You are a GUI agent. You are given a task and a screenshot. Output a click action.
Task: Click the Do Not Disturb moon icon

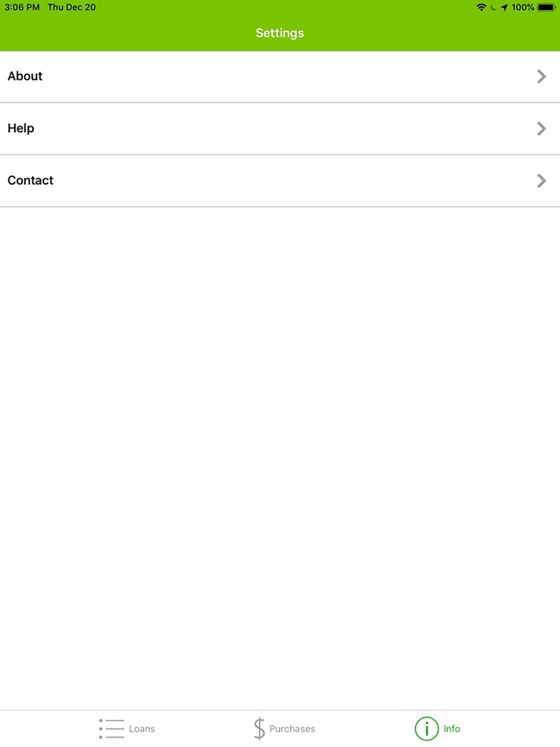pos(493,7)
